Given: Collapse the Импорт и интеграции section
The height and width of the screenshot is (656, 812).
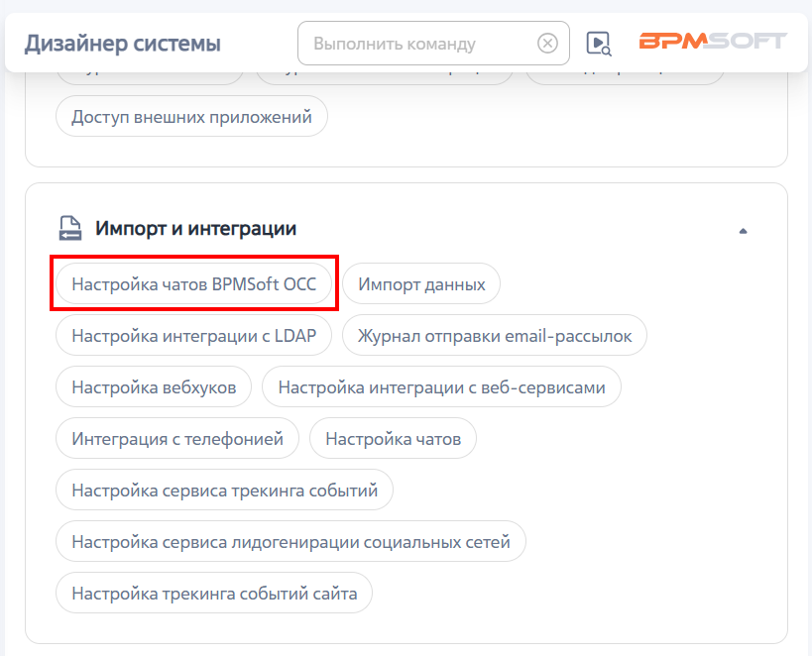Looking at the screenshot, I should click(x=743, y=231).
